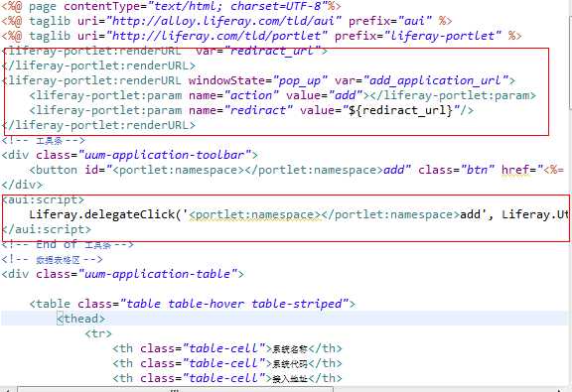Click the opening <aui:script> tag

(x=43, y=199)
